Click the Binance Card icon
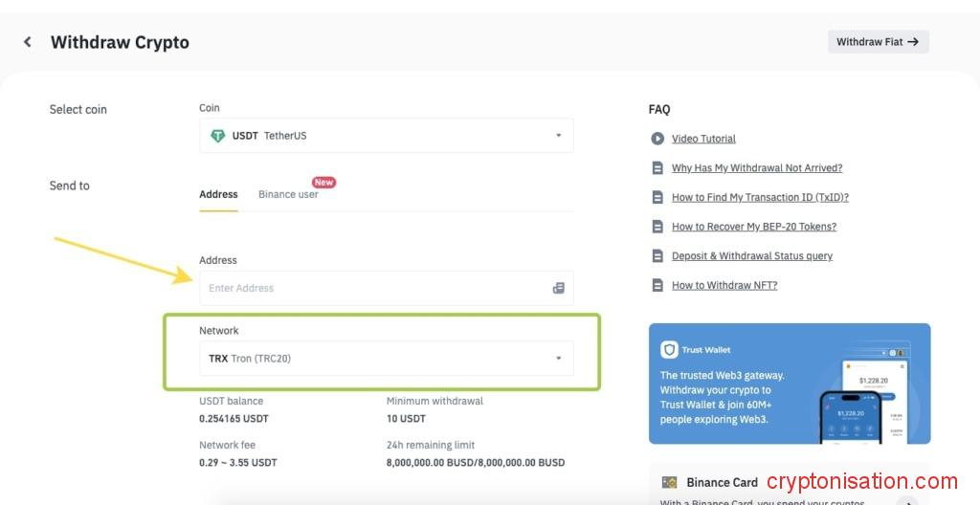Viewport: 980px width, 505px height. coord(670,482)
